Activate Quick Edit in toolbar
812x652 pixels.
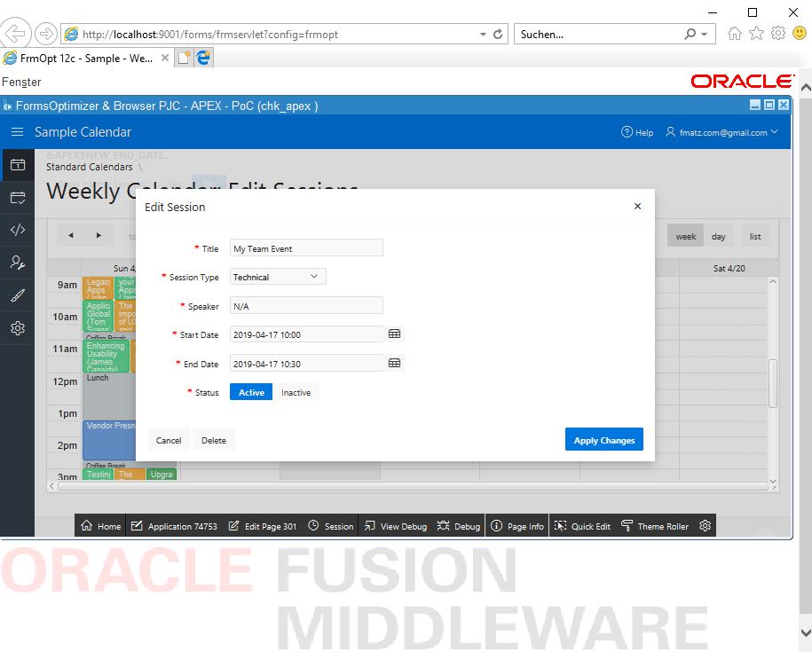point(582,526)
